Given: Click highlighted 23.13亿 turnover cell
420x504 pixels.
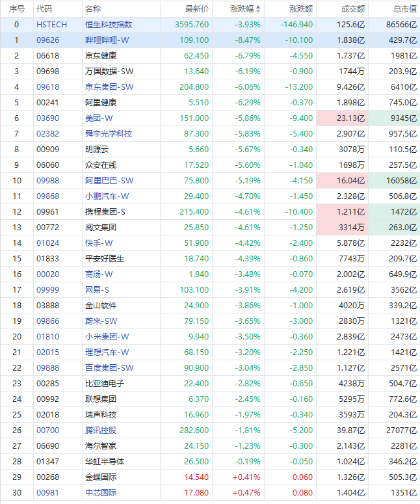Looking at the screenshot, I should [343, 118].
